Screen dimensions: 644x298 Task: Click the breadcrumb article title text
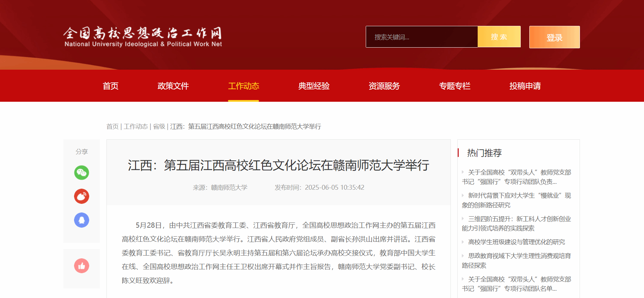(x=246, y=127)
